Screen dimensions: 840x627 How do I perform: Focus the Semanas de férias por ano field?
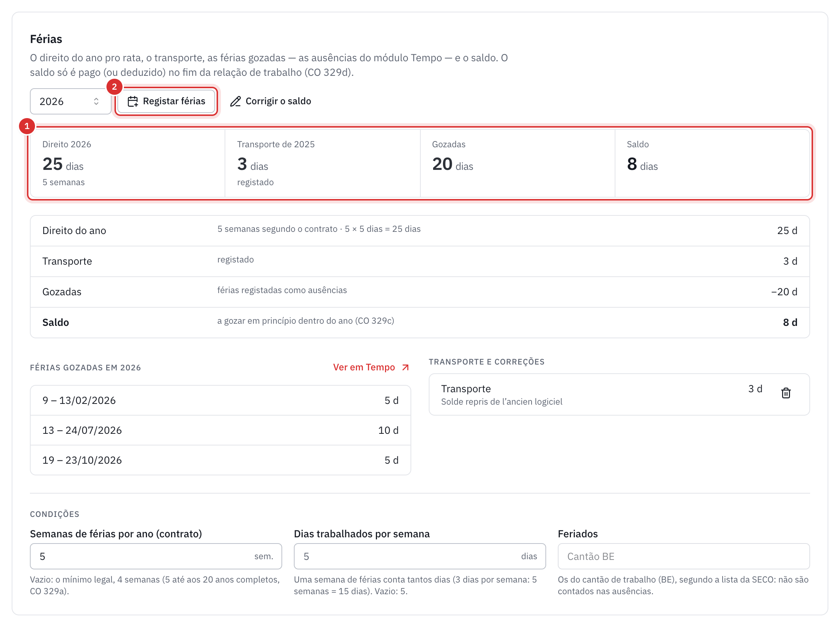tap(156, 556)
